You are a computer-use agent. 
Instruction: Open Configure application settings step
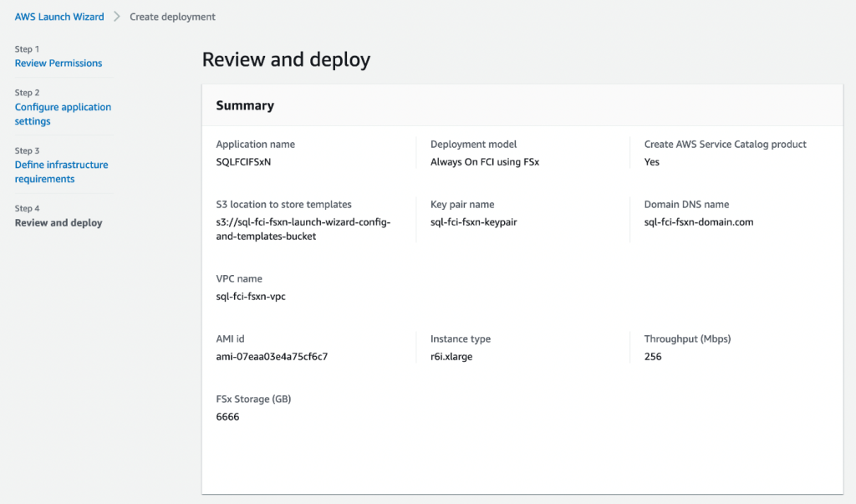tap(63, 114)
